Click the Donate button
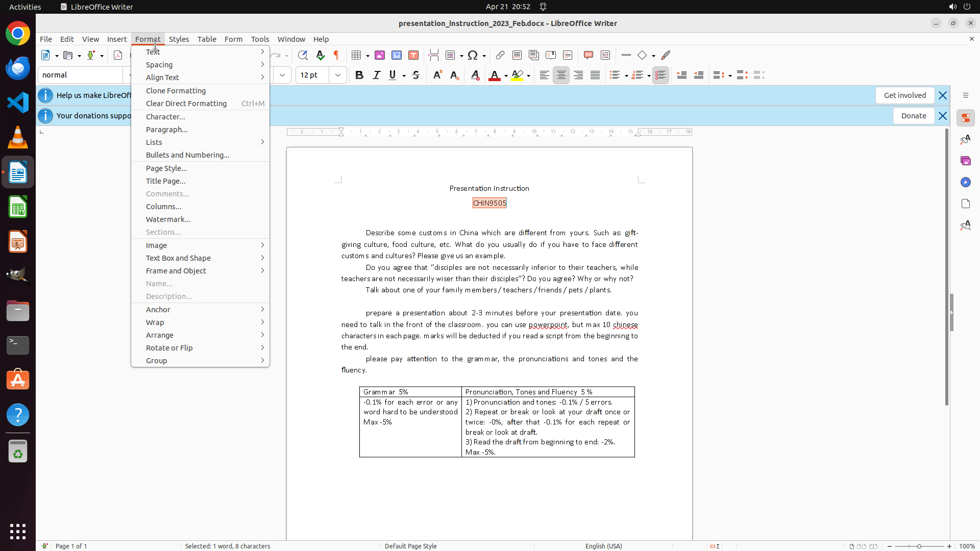 (913, 116)
